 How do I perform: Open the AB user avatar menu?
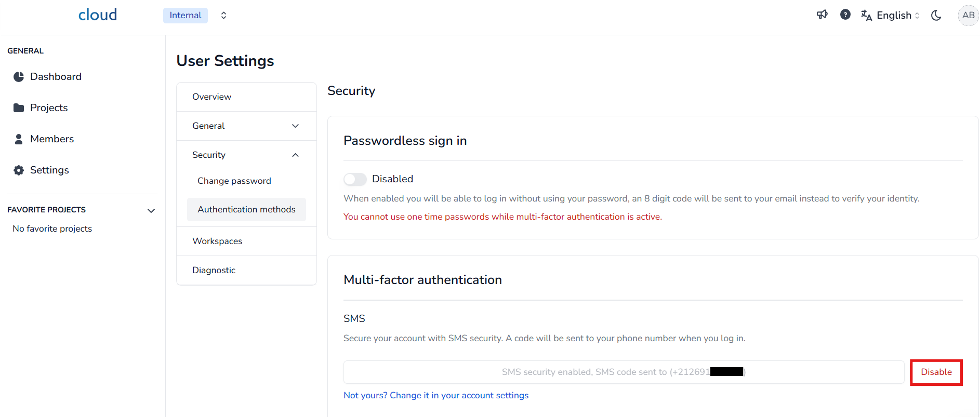coord(968,15)
